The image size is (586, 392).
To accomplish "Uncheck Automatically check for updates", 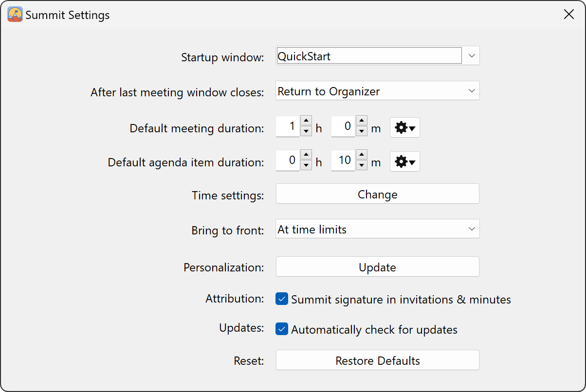I will coord(282,329).
